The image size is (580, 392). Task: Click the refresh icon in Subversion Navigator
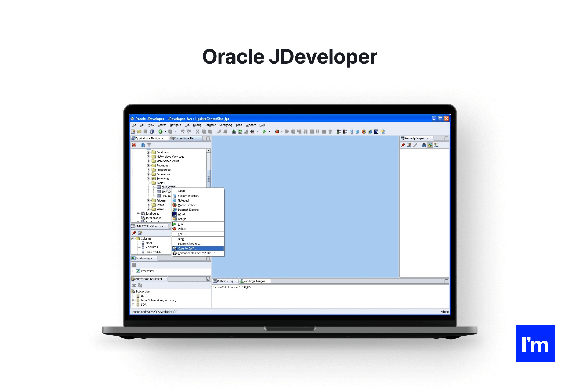click(x=140, y=285)
